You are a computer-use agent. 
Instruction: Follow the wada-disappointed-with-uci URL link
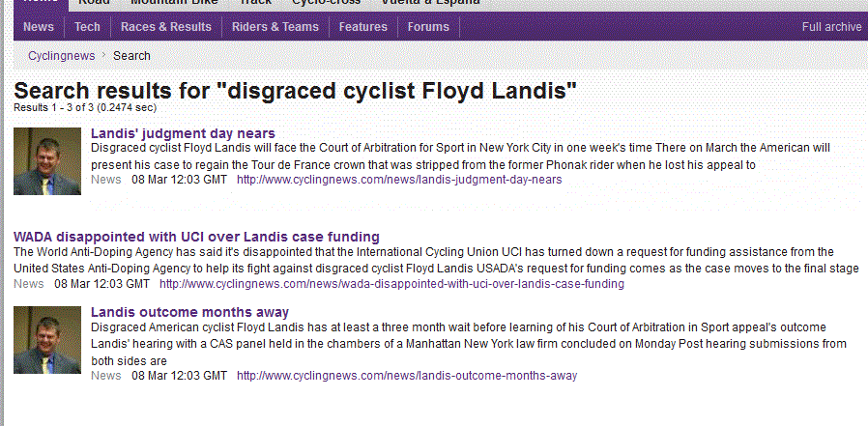(391, 284)
